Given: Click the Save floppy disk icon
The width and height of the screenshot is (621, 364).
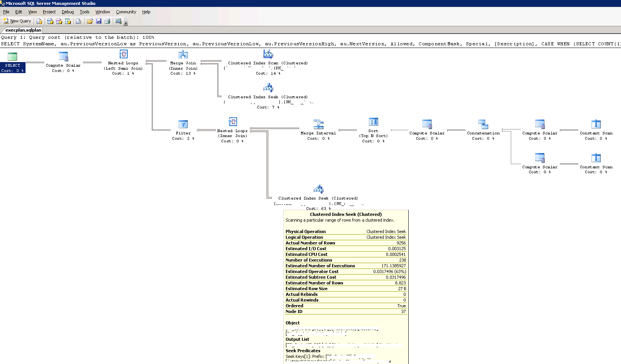Looking at the screenshot, I should [x=99, y=21].
